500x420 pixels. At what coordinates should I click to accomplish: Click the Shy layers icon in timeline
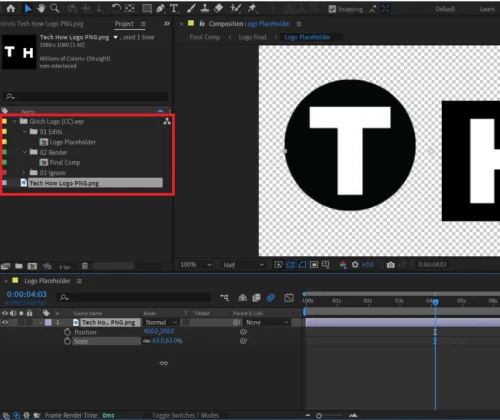[x=243, y=298]
